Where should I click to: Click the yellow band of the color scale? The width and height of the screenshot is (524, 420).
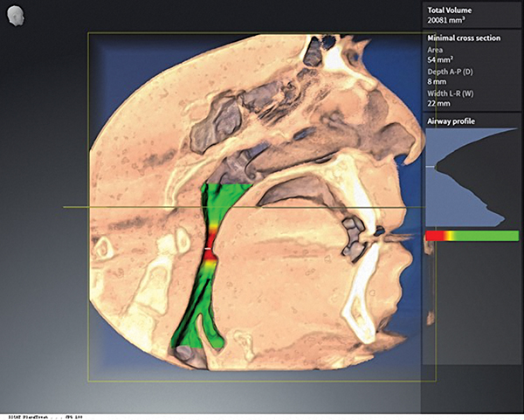click(x=447, y=236)
